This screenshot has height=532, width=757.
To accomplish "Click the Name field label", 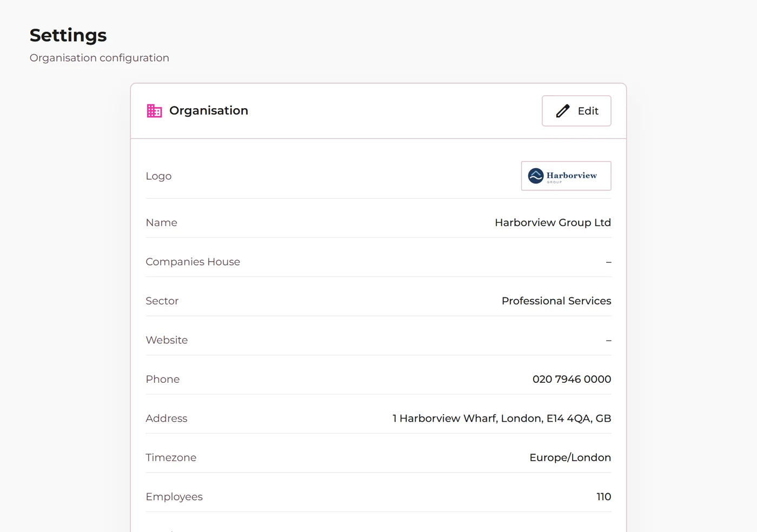I will coord(162,223).
